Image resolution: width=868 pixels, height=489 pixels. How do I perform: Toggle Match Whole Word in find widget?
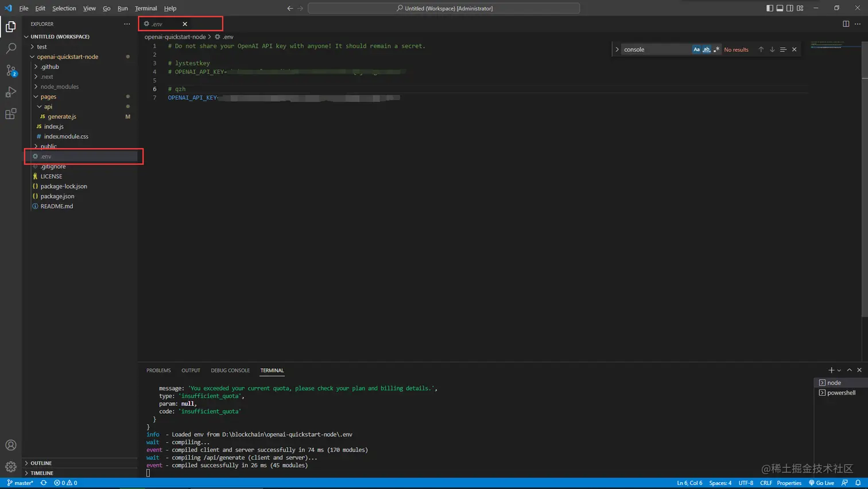[x=707, y=49]
